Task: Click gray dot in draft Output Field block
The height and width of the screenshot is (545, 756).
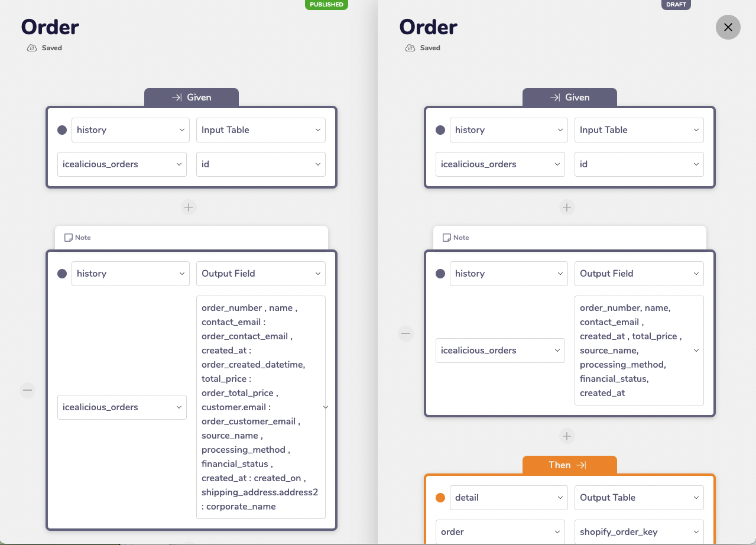Action: click(x=440, y=274)
